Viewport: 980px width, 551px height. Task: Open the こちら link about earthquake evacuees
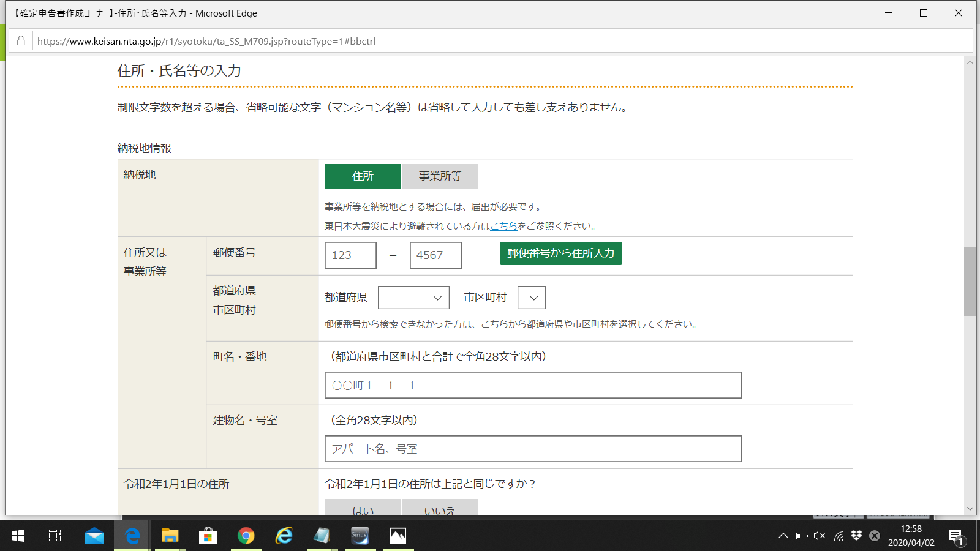coord(502,226)
